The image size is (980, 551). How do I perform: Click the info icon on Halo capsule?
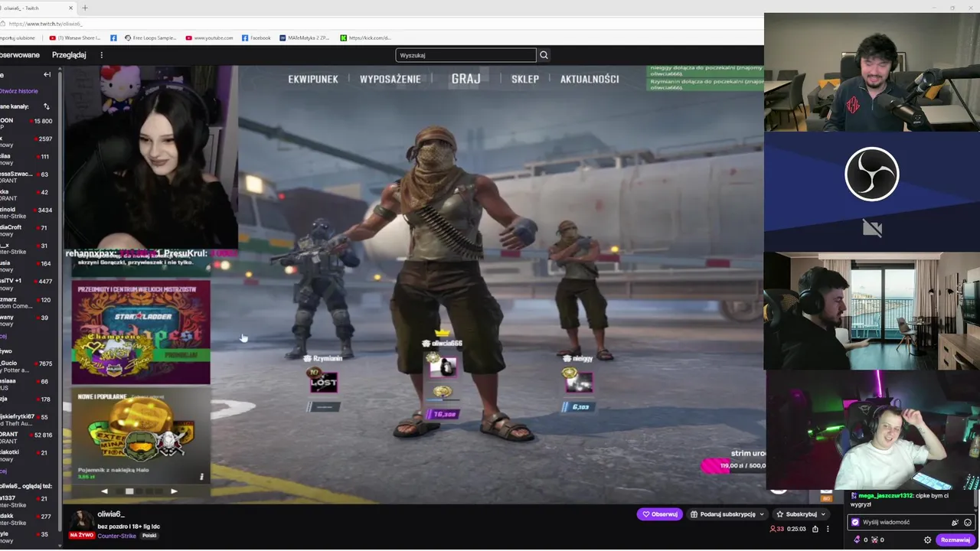click(x=201, y=477)
